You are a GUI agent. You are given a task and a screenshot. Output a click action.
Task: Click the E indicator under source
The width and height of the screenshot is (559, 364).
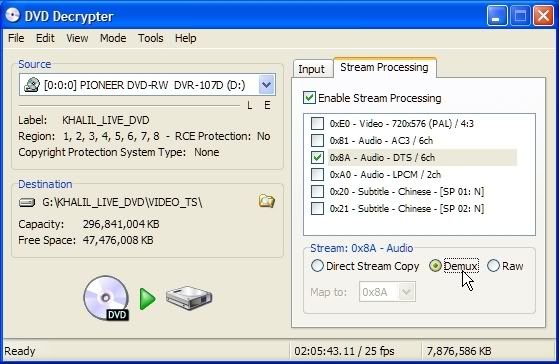tap(267, 106)
